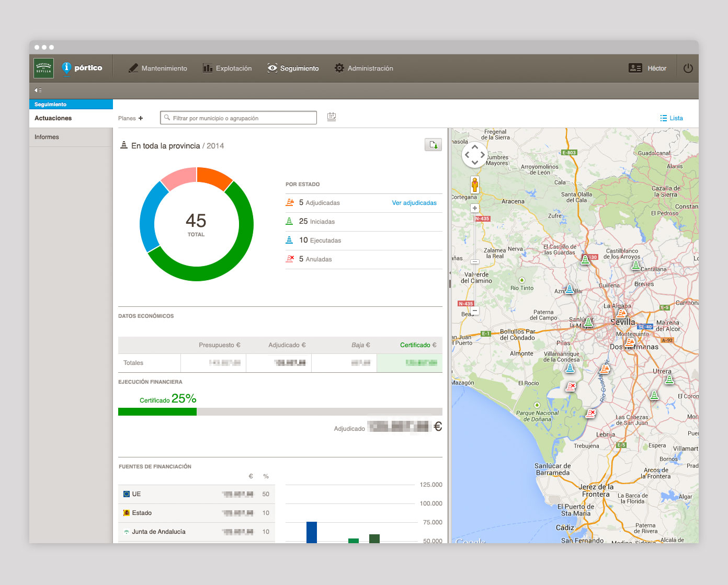Collapse the sidebar with the arrow icon
Viewport: 728px width, 585px height.
[38, 90]
